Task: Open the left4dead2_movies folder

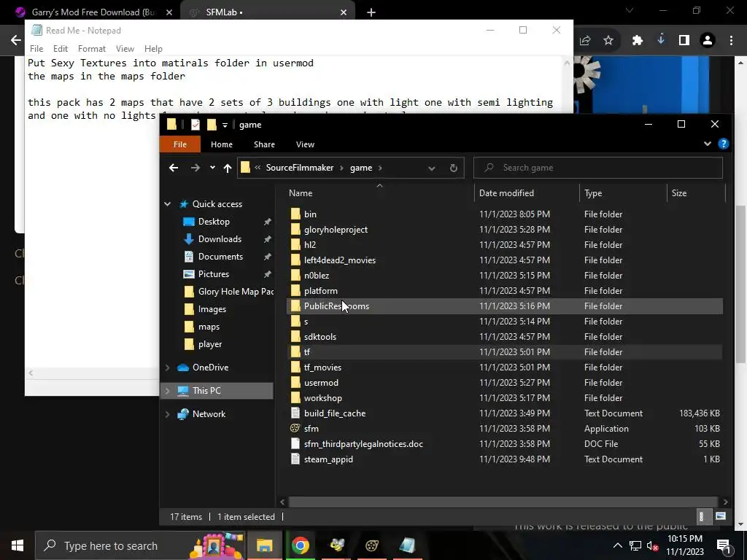Action: (339, 260)
